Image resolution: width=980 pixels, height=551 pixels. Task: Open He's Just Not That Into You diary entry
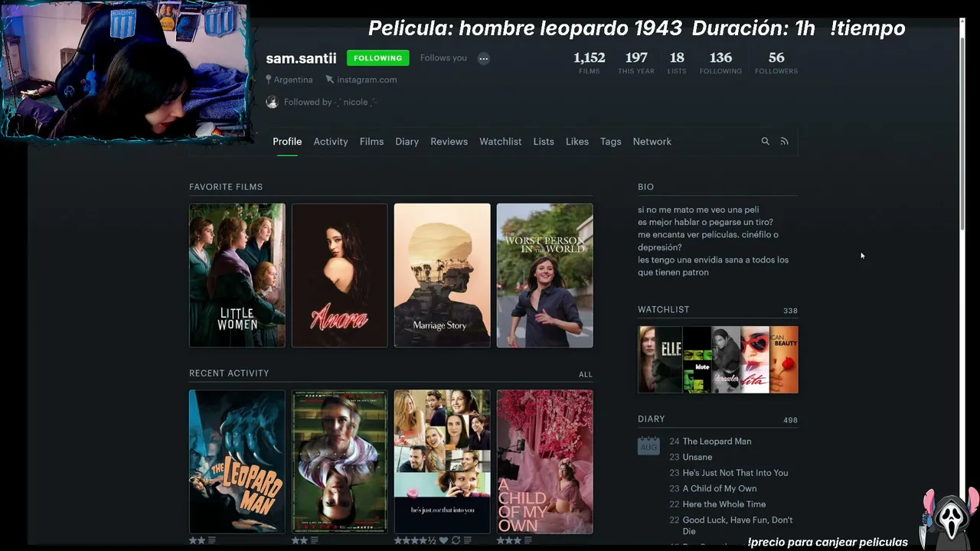point(735,473)
